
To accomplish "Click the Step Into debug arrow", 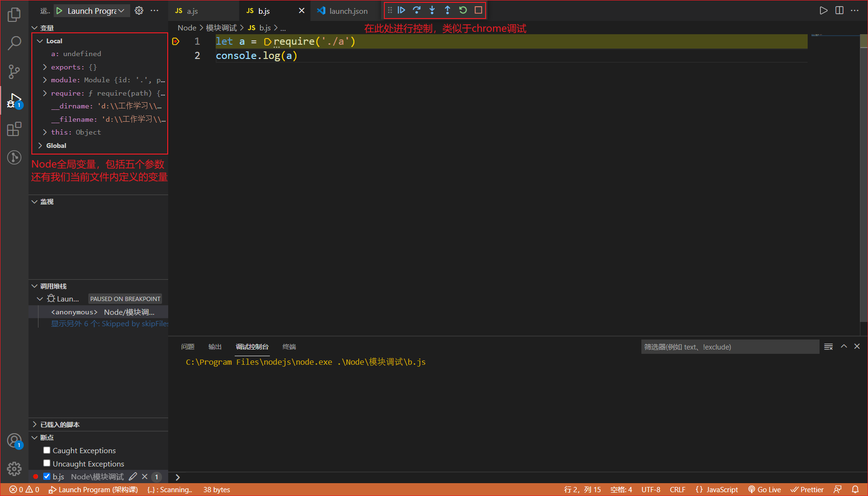I will [x=432, y=10].
